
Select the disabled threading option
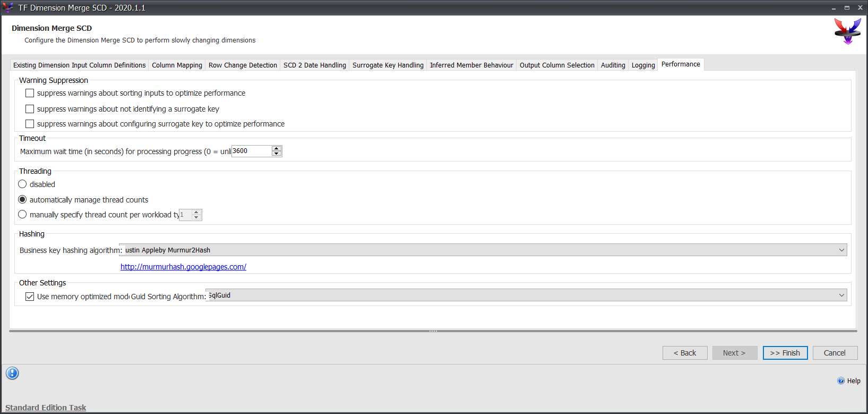(22, 184)
